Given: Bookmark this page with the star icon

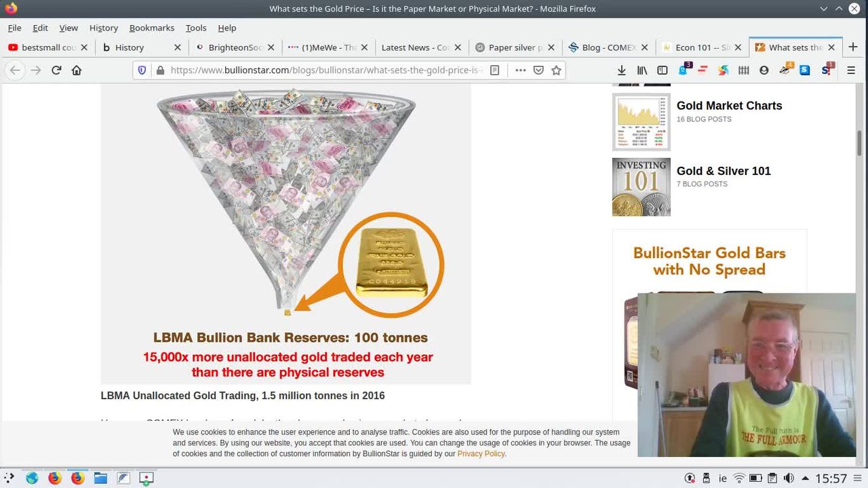Looking at the screenshot, I should [556, 70].
